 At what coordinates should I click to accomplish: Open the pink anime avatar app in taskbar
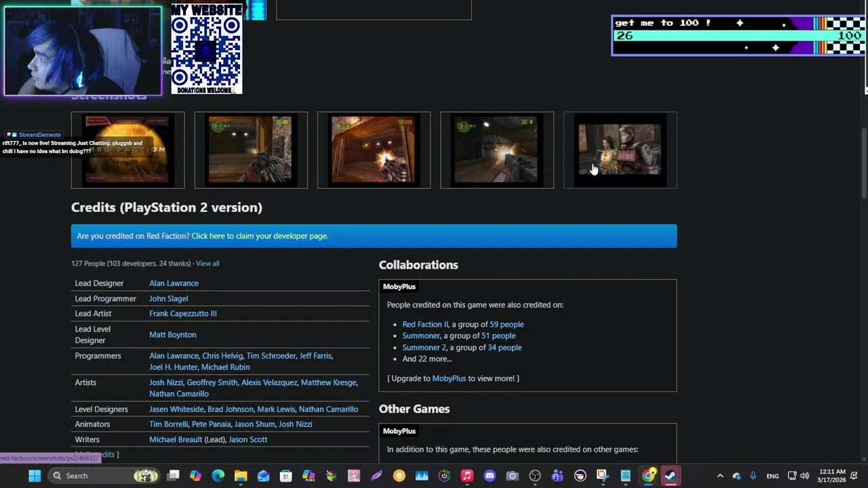353,476
